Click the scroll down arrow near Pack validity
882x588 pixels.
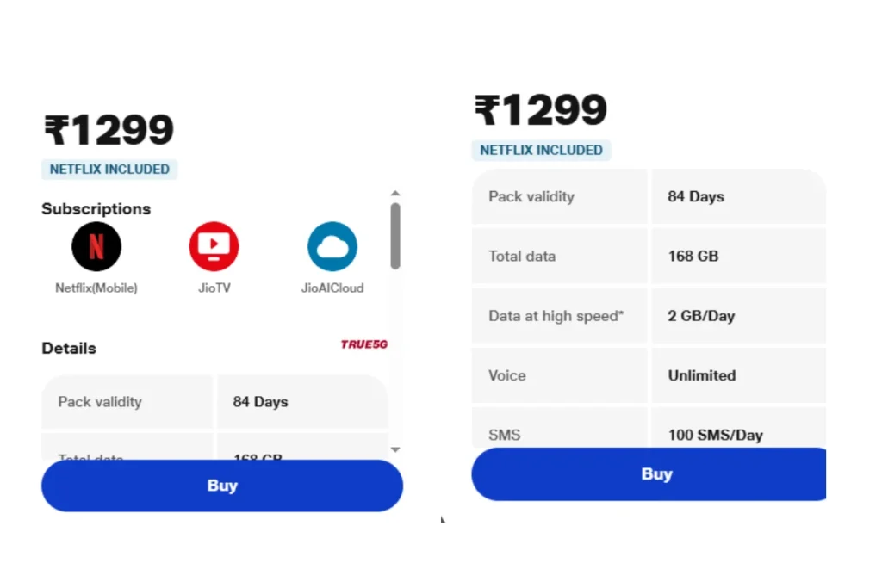395,449
